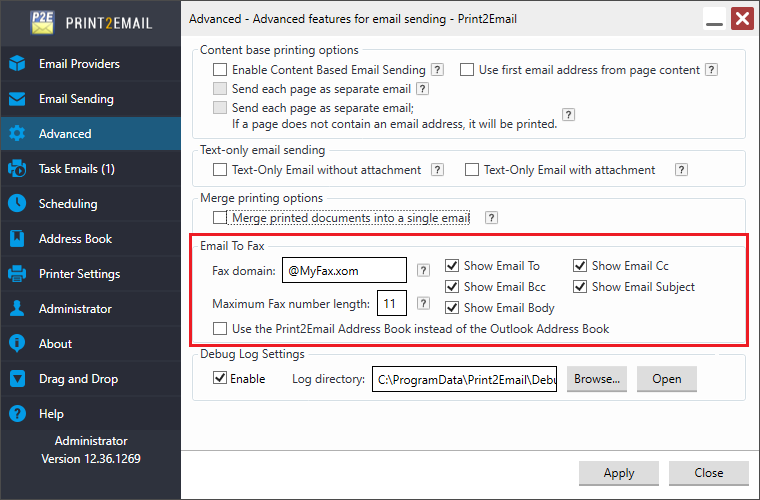Viewport: 760px width, 500px height.
Task: Open the Help menu item
Action: (x=51, y=413)
